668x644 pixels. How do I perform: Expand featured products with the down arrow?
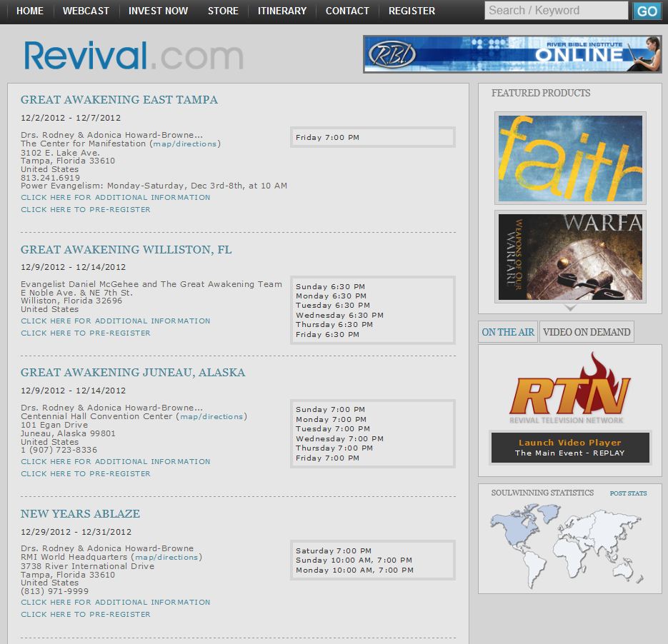(570, 308)
